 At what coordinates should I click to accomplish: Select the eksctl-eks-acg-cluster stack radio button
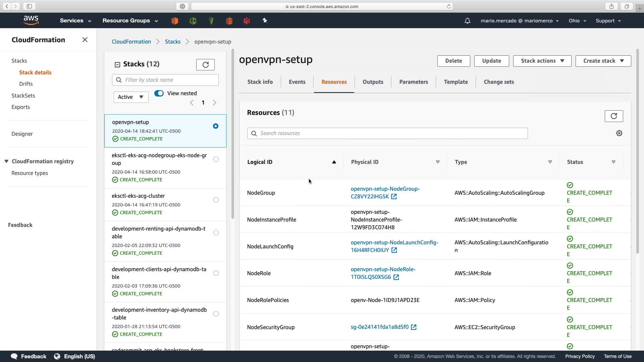(x=216, y=200)
